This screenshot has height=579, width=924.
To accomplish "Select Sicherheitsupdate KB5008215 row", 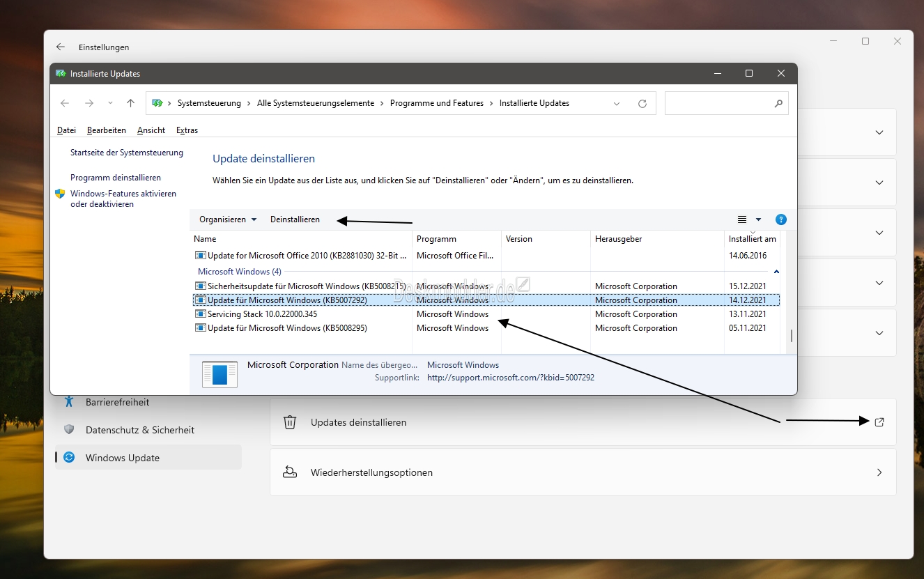I will pos(486,286).
